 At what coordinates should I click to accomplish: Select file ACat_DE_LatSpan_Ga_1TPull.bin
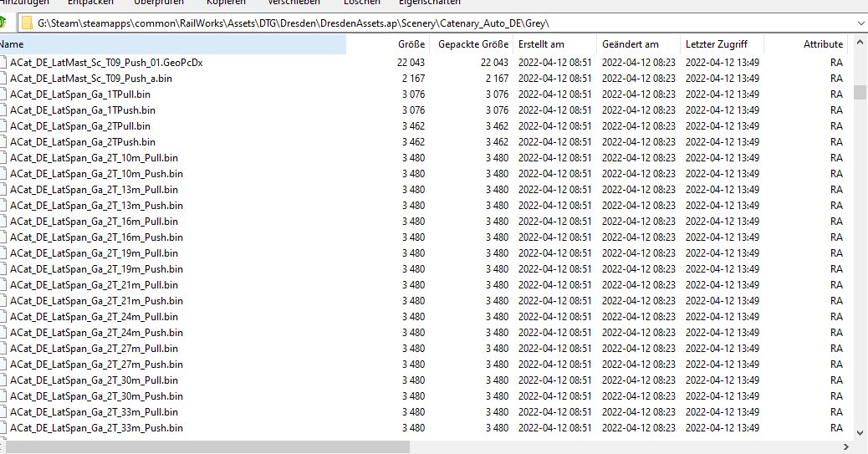click(x=80, y=94)
